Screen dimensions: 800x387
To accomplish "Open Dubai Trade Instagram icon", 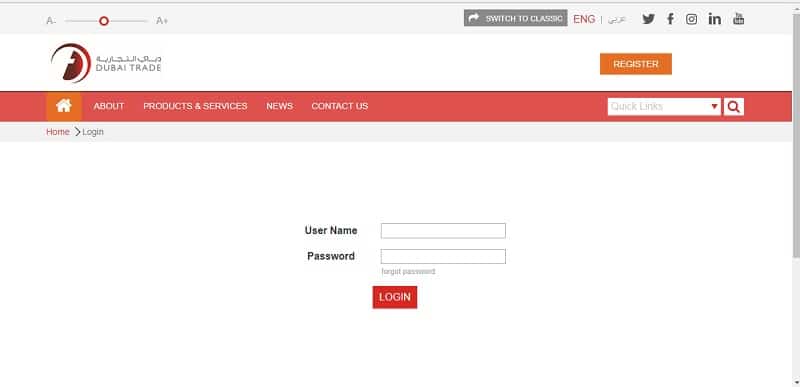I will (691, 19).
